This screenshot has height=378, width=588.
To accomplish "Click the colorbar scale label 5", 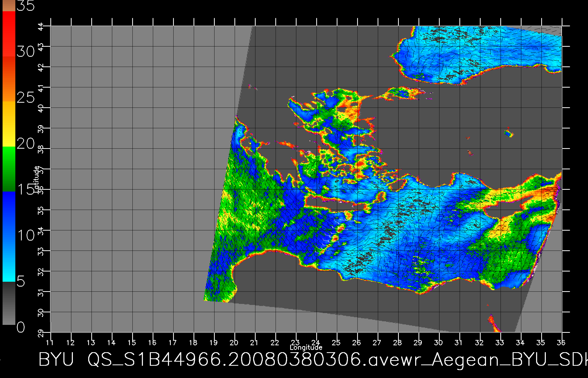I will [21, 281].
